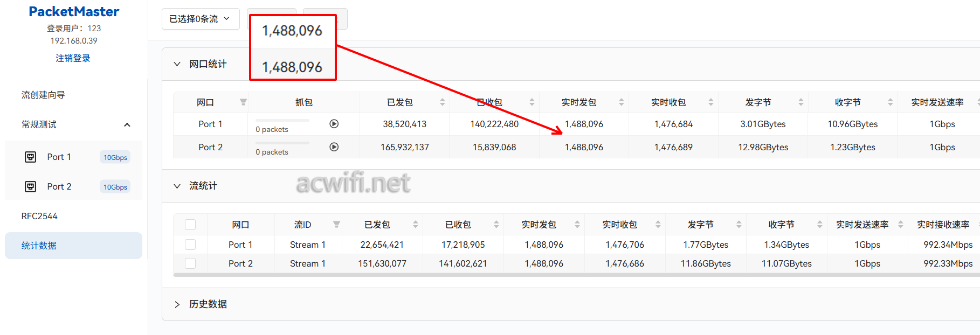Image resolution: width=980 pixels, height=335 pixels.
Task: Toggle the select-all checkbox in stream table header
Action: point(190,225)
